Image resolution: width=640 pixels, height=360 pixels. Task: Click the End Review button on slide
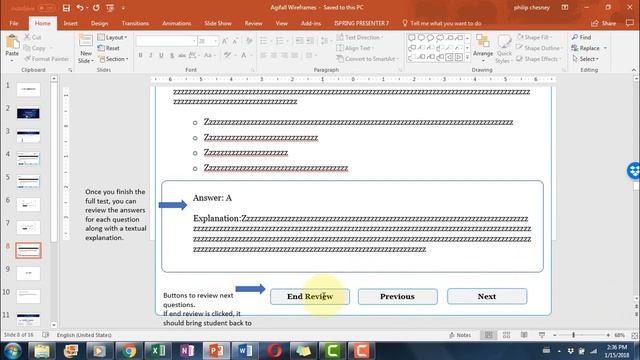click(310, 296)
